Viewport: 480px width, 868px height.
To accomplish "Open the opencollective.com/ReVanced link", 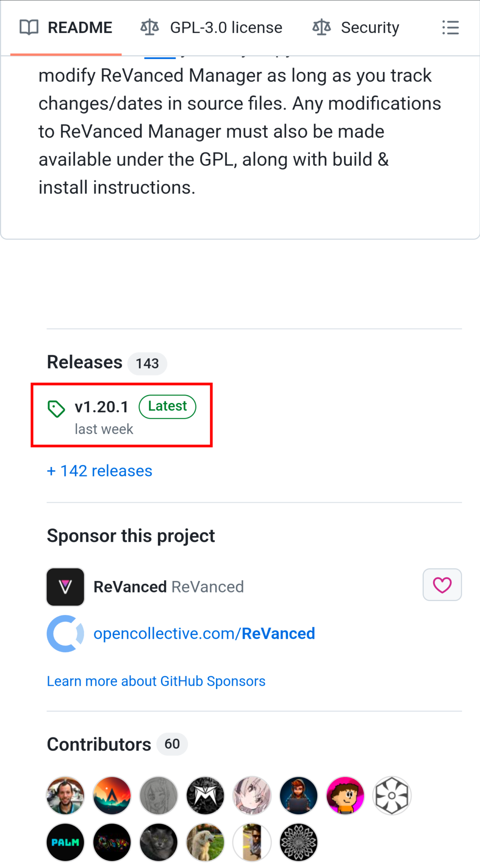I will pos(204,633).
